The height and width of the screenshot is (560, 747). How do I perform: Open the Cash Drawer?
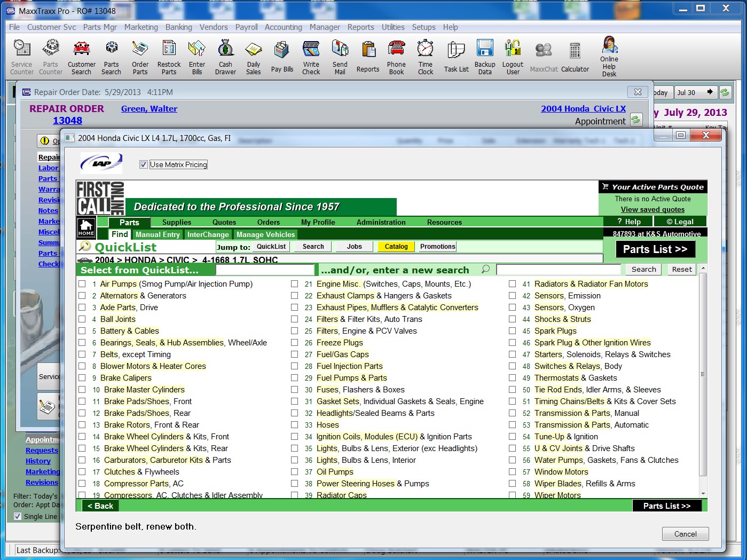pyautogui.click(x=225, y=57)
